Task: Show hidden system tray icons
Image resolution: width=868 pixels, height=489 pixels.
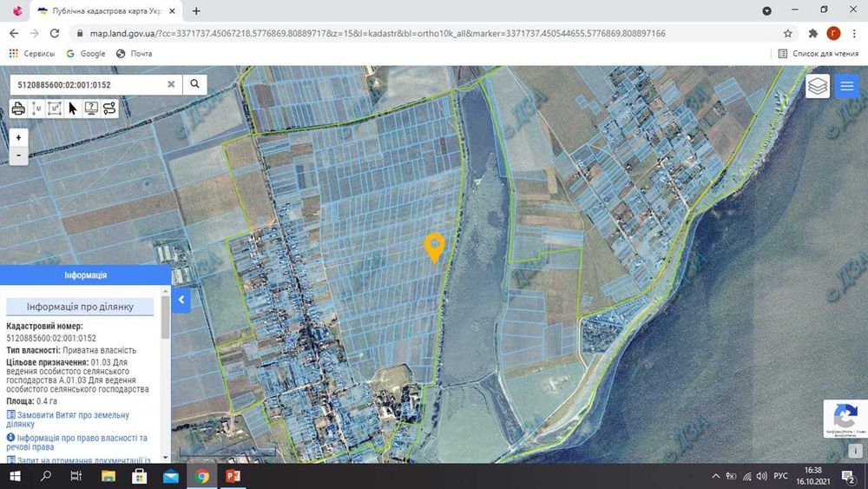Action: [x=716, y=476]
